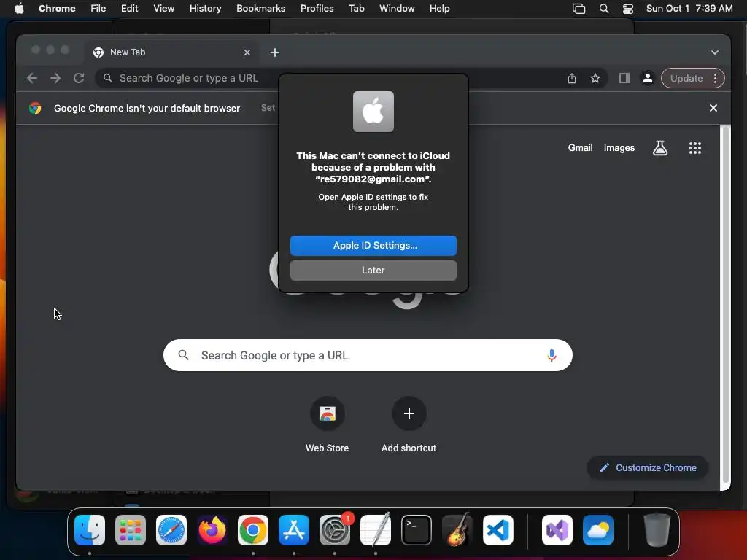The image size is (747, 560).
Task: Open the Apple menu
Action: pyautogui.click(x=19, y=8)
